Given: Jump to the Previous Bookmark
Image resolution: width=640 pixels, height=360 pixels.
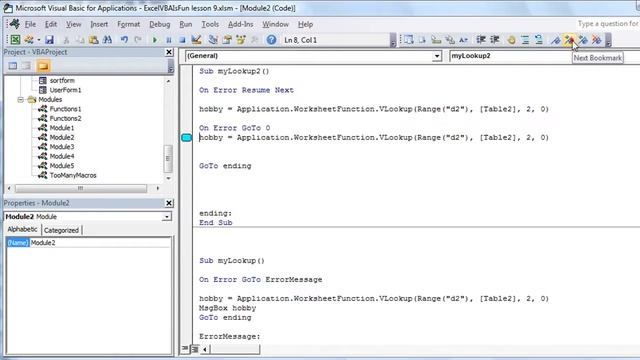Looking at the screenshot, I should pos(583,40).
